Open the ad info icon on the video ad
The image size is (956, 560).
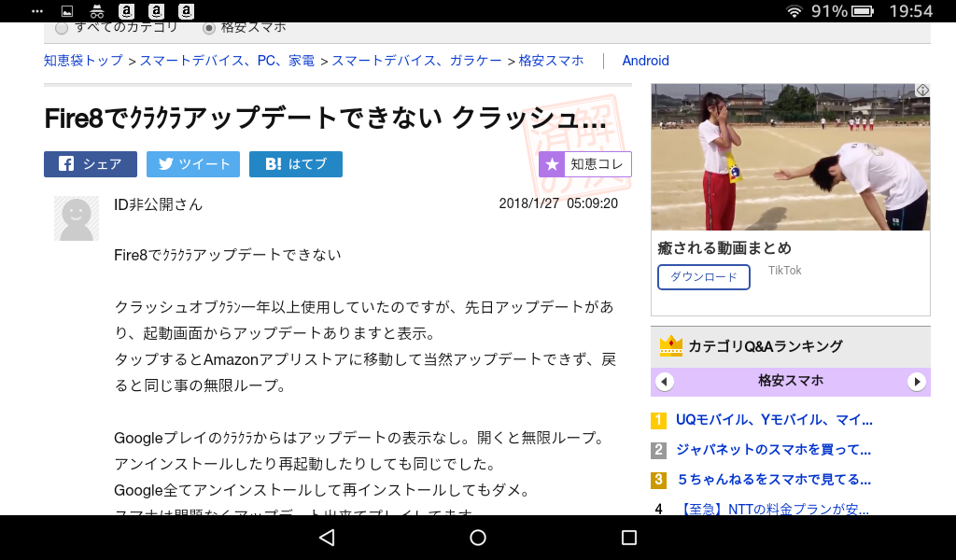tap(922, 91)
